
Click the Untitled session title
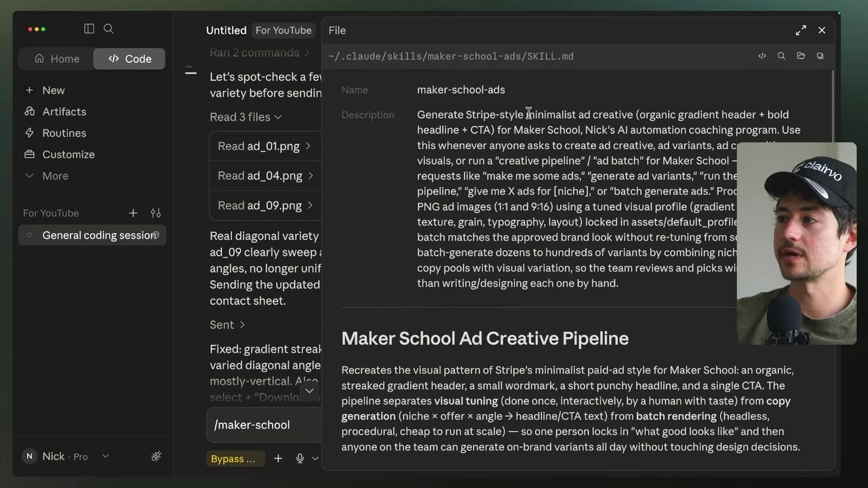(226, 30)
